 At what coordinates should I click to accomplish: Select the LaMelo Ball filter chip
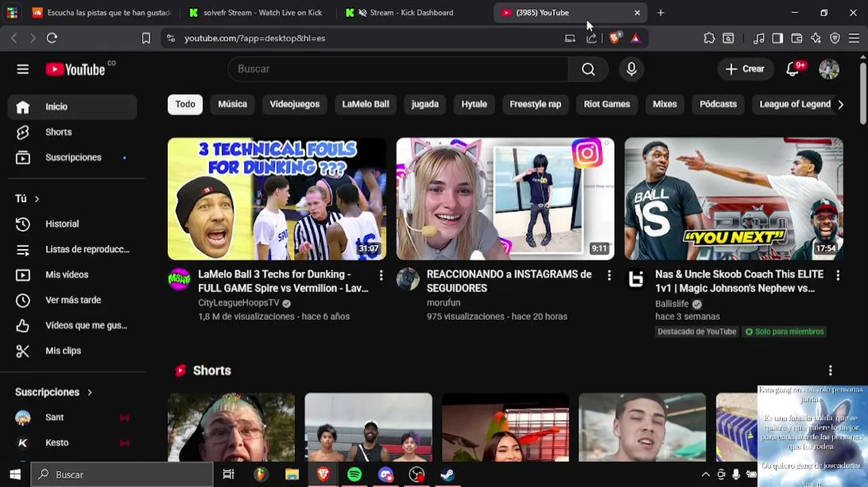(366, 104)
